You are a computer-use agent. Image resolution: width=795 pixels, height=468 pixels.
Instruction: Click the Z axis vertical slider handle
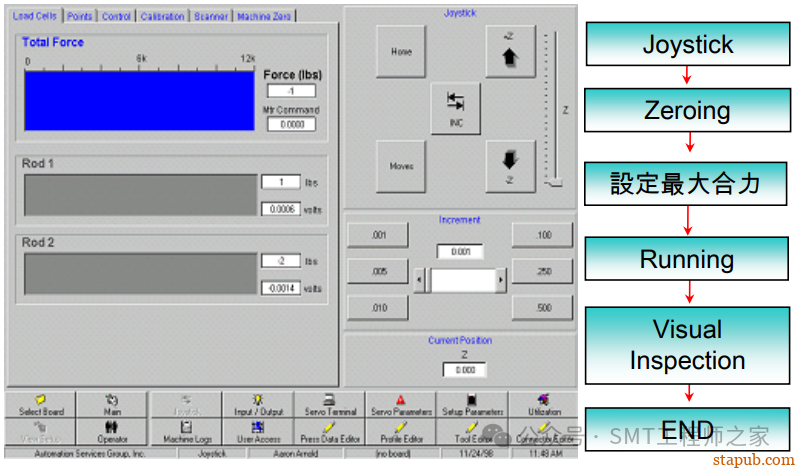point(553,182)
